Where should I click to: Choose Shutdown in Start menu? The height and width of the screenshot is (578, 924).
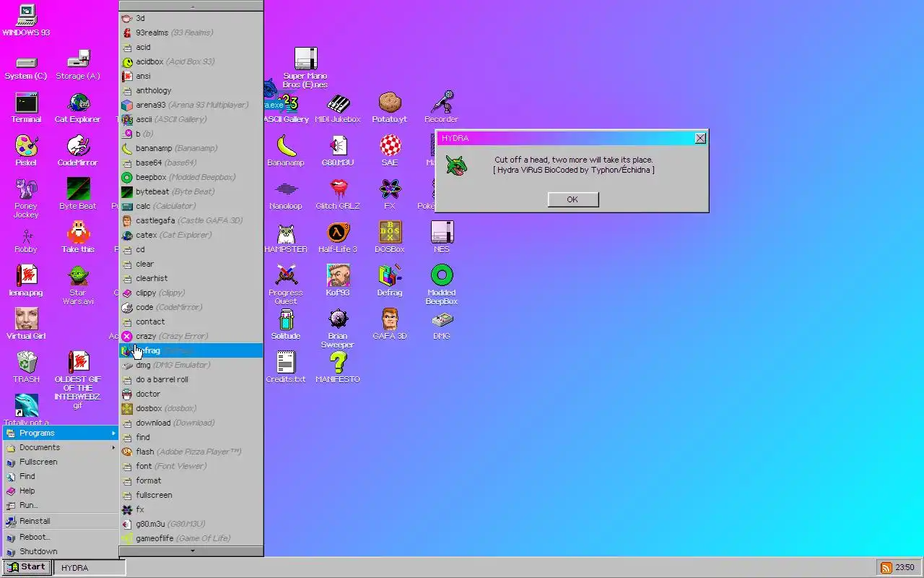(61, 551)
